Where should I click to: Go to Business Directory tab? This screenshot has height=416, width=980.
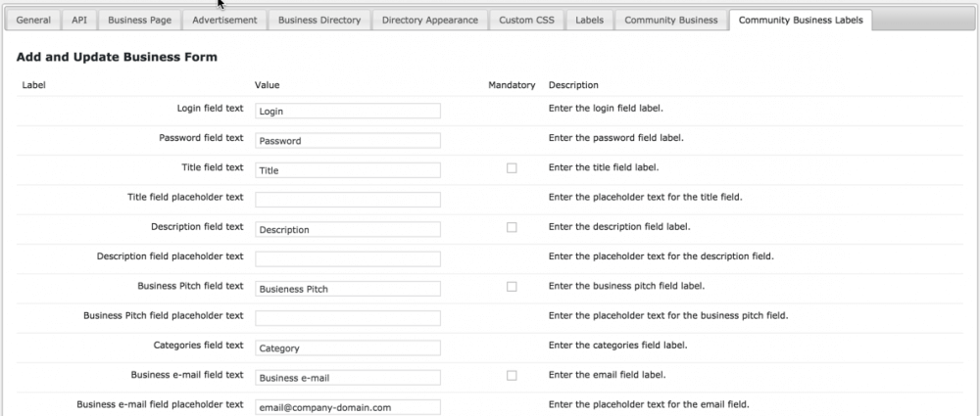point(319,20)
